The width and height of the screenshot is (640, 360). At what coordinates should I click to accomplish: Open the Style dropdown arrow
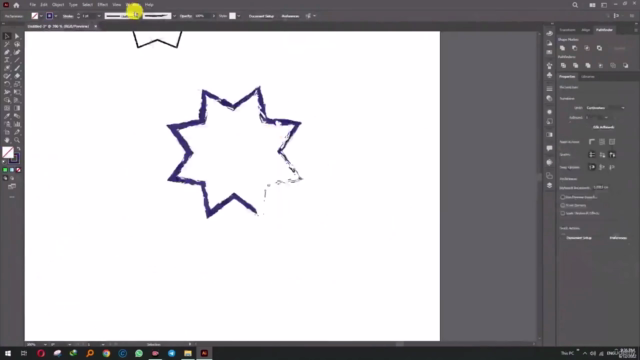(239, 16)
